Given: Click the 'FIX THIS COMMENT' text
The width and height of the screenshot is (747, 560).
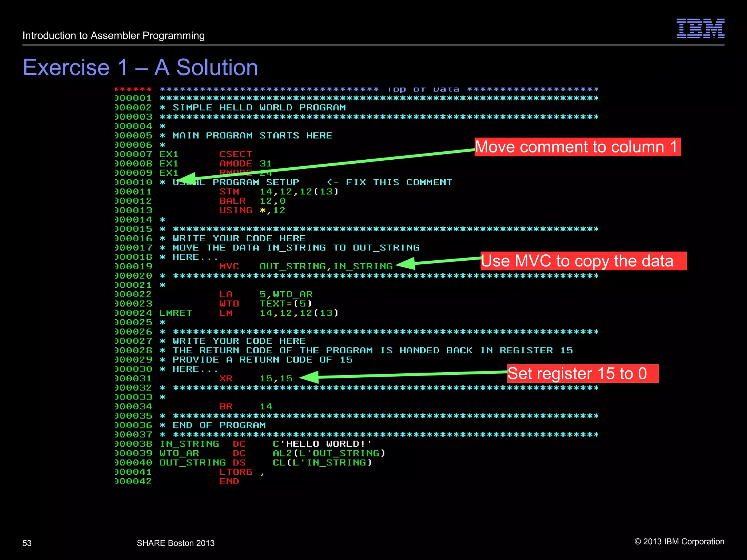Looking at the screenshot, I should [x=399, y=182].
